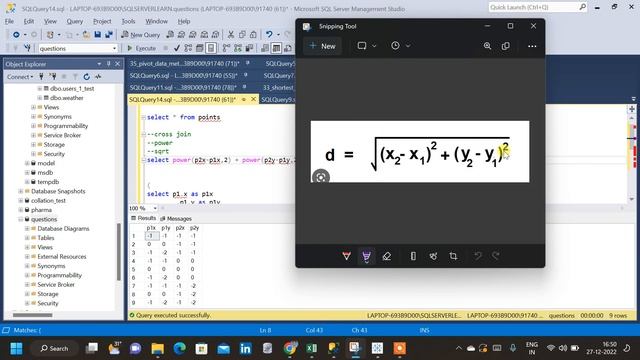Open LinkedIn from taskbar

coord(245,349)
